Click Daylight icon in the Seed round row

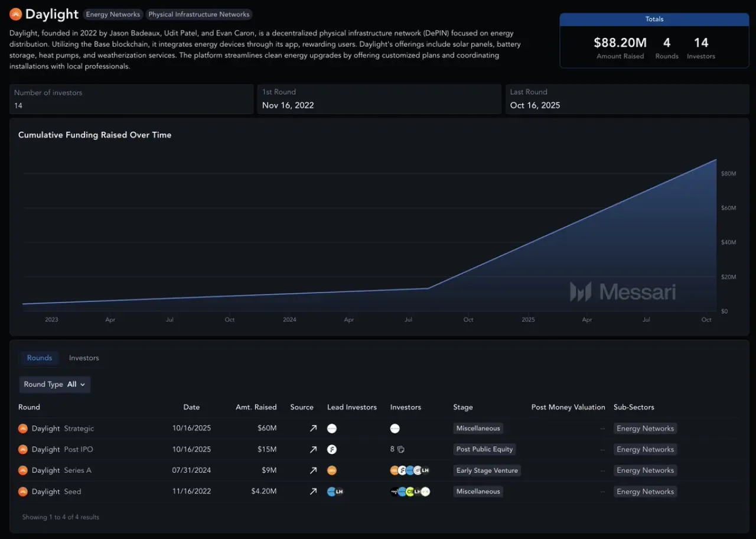23,492
